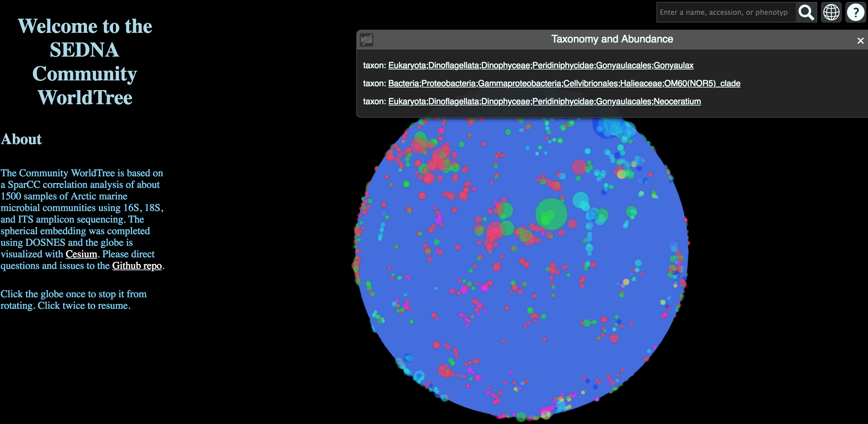868x424 pixels.
Task: Open the Github repo link
Action: coord(137,266)
